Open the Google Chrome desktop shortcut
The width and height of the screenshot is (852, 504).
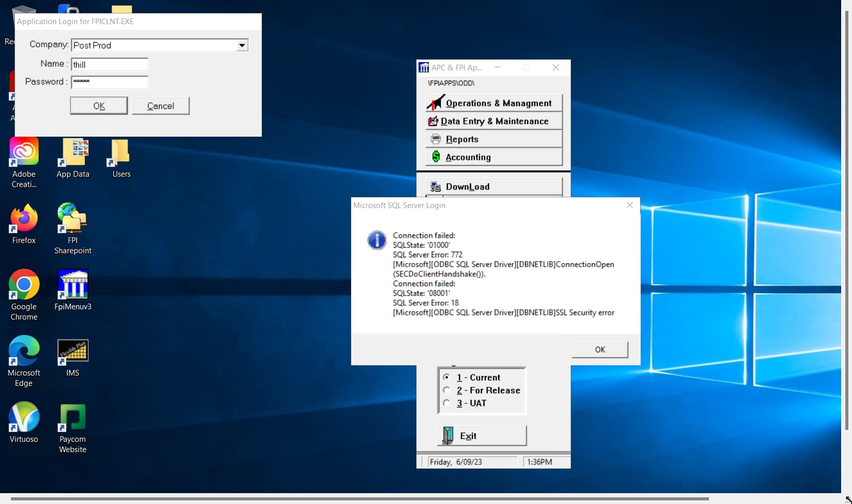tap(24, 285)
